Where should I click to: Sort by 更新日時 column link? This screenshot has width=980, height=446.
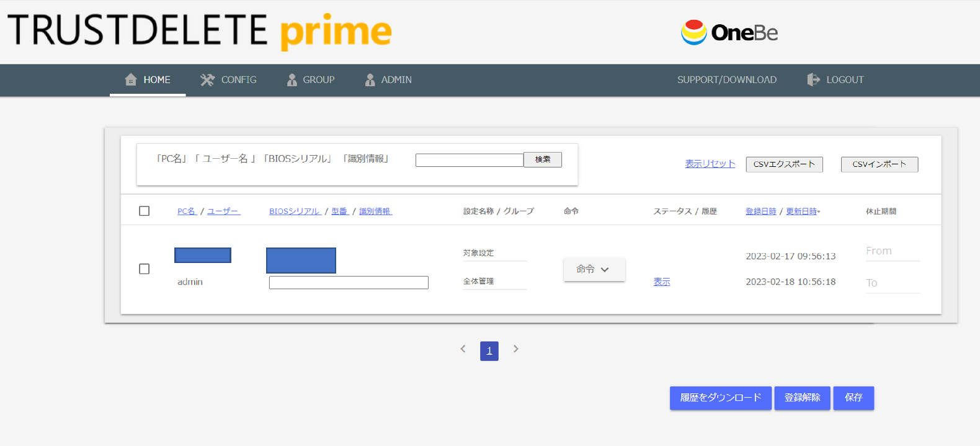pos(801,211)
